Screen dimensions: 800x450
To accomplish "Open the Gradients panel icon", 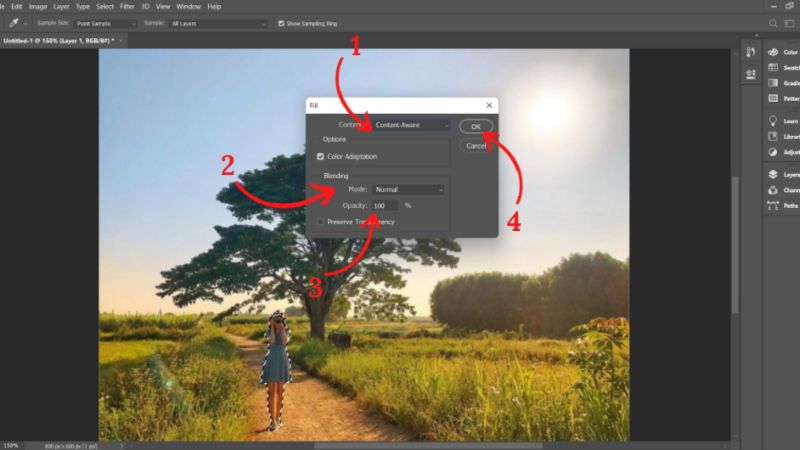I will click(x=773, y=83).
